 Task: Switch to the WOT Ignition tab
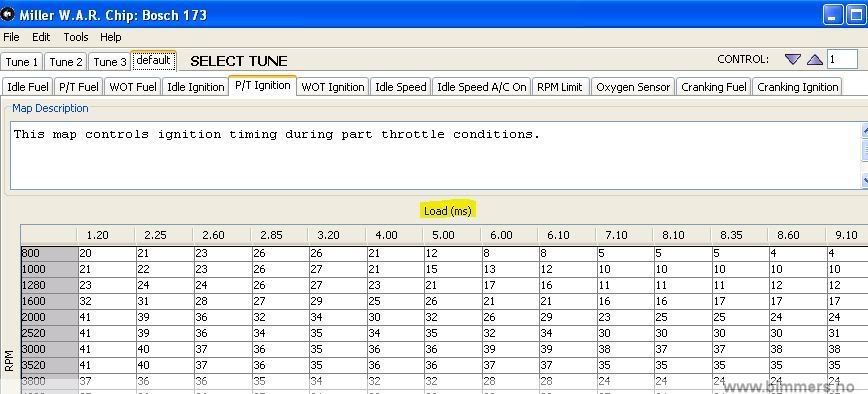(333, 87)
